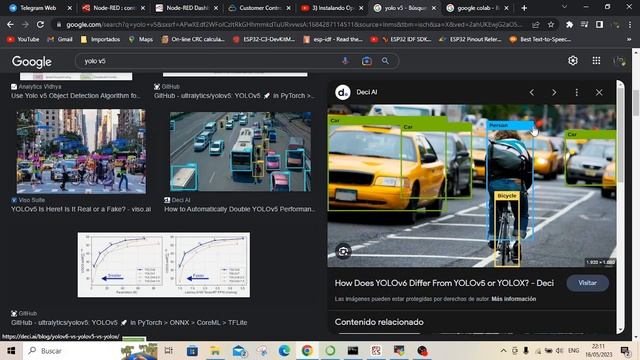
Task: Select the New York street detection thumbnail
Action: coord(81,151)
